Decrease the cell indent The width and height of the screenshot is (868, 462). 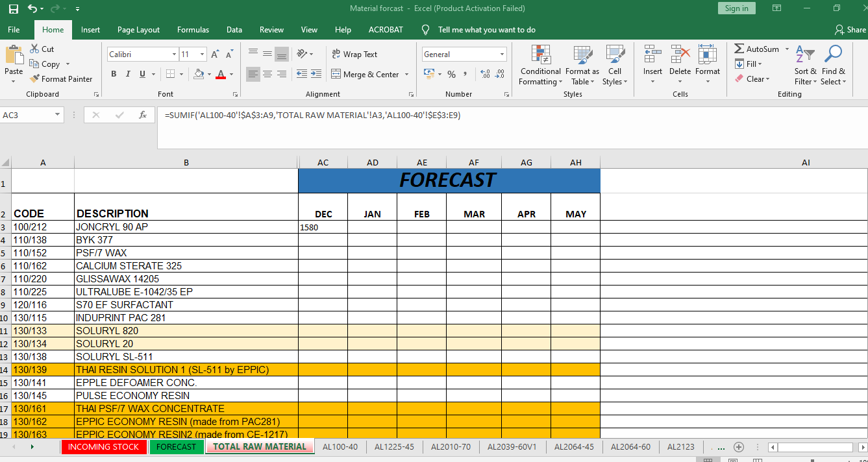[302, 74]
